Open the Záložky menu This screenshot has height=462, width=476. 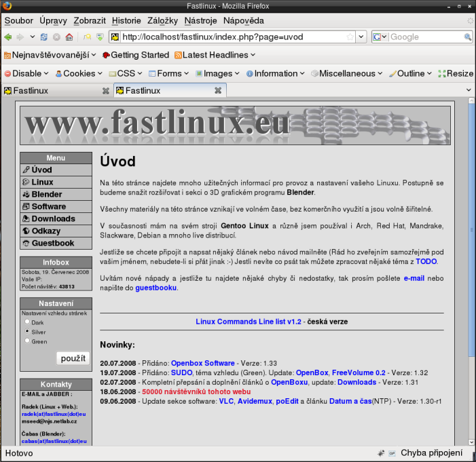162,20
